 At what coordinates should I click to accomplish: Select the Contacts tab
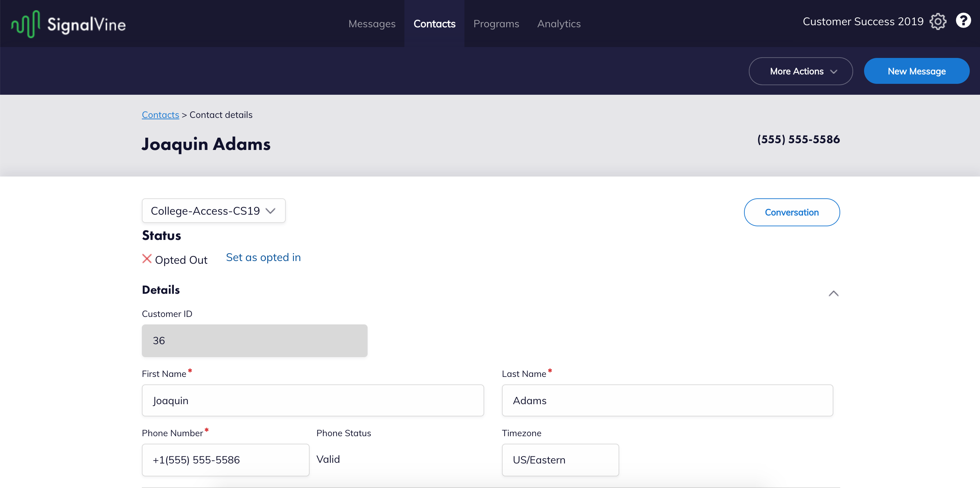[434, 24]
